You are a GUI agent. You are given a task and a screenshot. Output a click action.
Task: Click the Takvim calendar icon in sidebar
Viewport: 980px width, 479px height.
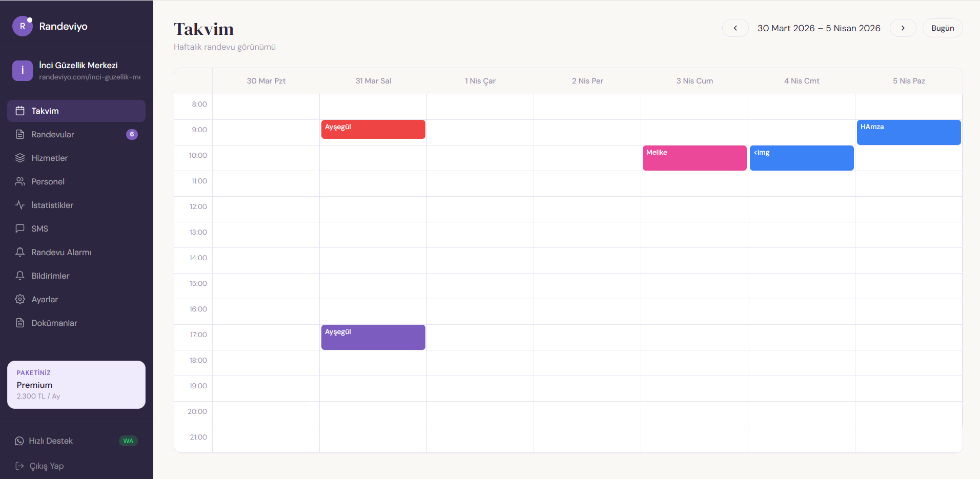point(20,111)
